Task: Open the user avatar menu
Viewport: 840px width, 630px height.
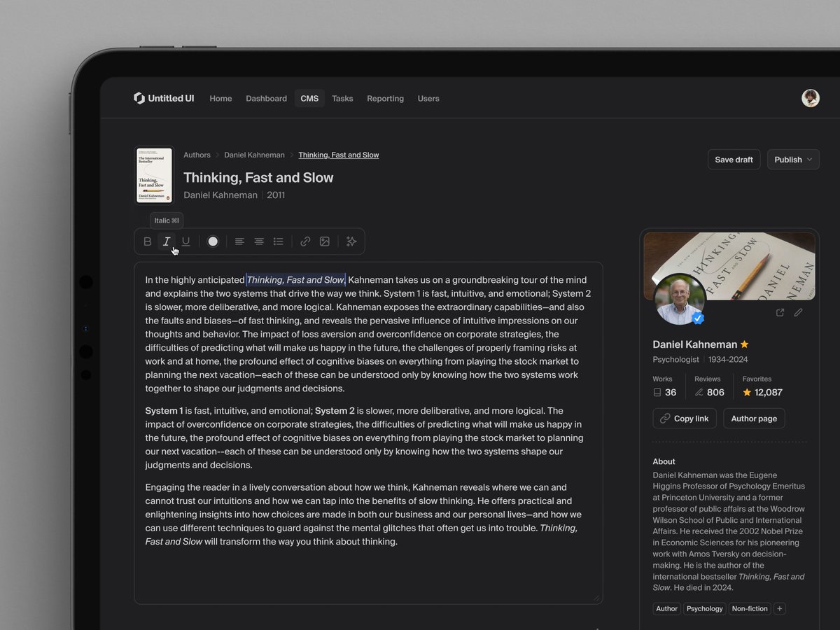Action: tap(811, 98)
